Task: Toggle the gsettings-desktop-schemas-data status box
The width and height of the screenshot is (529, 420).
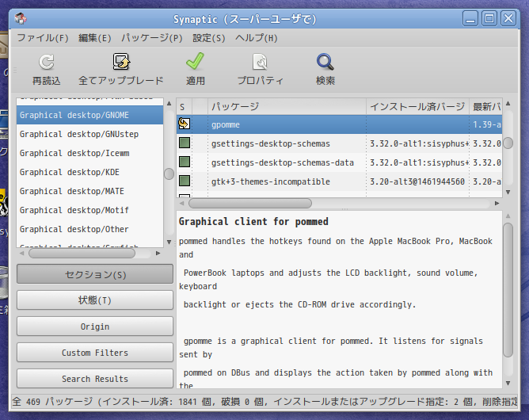Action: (185, 162)
